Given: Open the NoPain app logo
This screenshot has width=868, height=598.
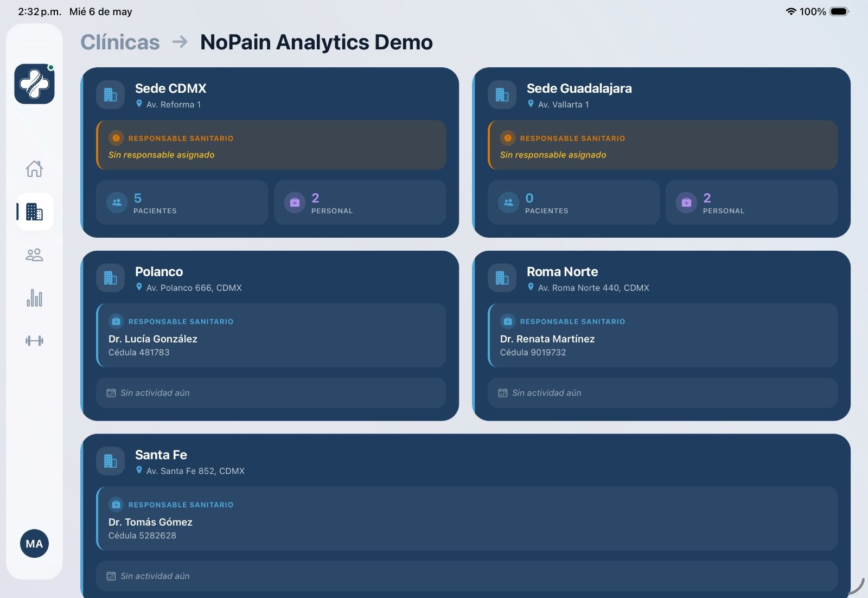Looking at the screenshot, I should point(34,84).
